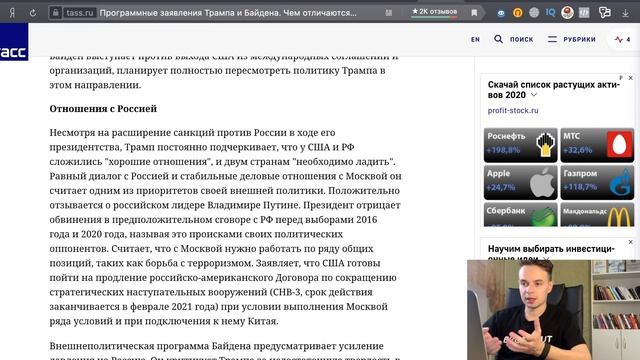This screenshot has height=360, width=640.
Task: Click the avatar extension icon in toolbar
Action: point(567,13)
